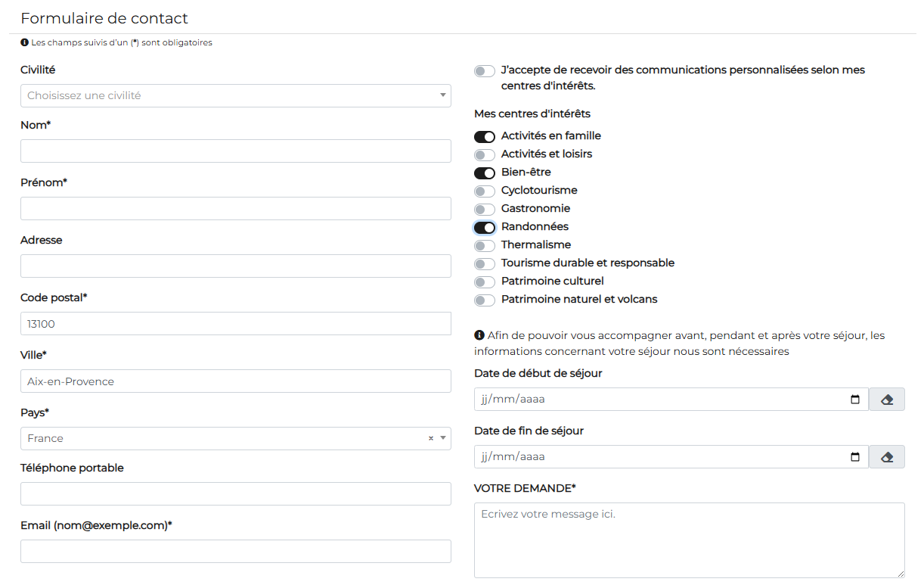Select the Code postal field

point(235,324)
